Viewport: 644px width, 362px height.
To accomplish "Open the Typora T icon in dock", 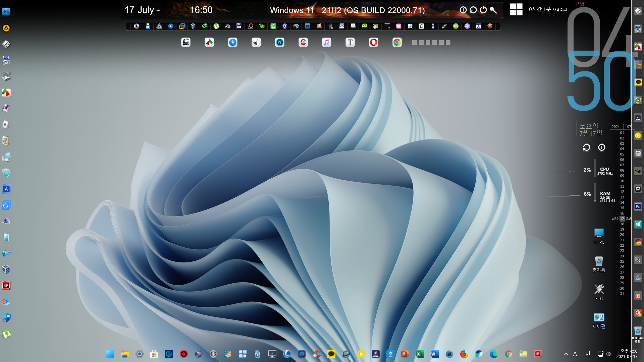I will tap(350, 42).
